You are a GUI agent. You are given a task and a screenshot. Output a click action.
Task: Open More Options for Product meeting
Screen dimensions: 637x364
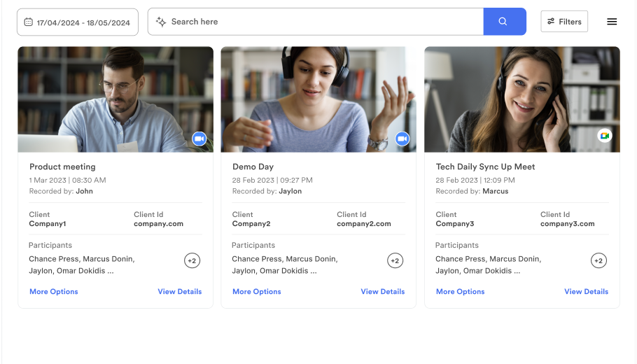coord(54,292)
